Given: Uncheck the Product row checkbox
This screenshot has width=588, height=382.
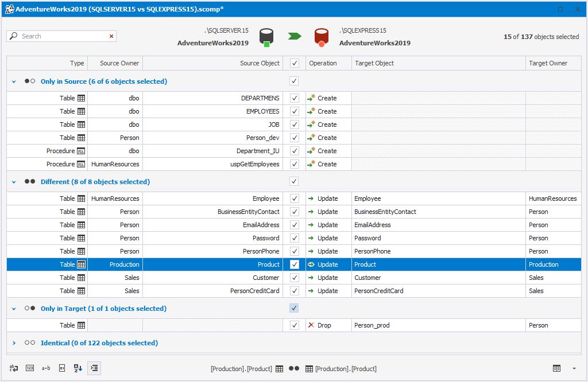Looking at the screenshot, I should coord(295,264).
